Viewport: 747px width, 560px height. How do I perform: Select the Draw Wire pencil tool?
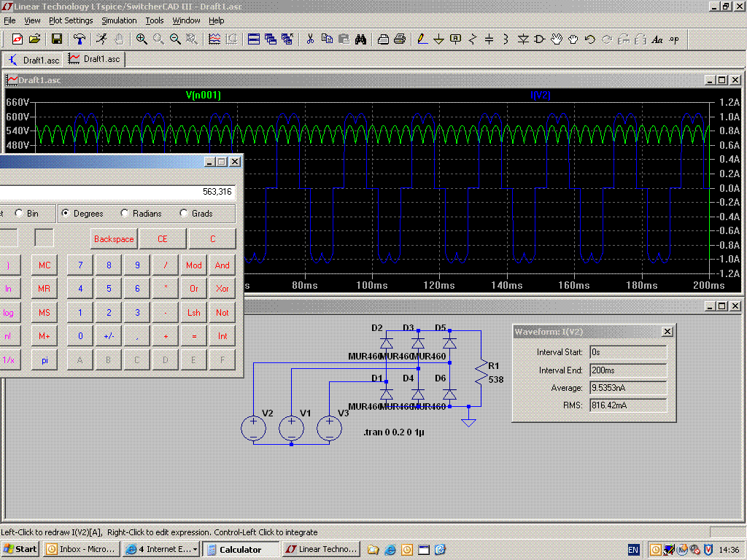coord(422,39)
